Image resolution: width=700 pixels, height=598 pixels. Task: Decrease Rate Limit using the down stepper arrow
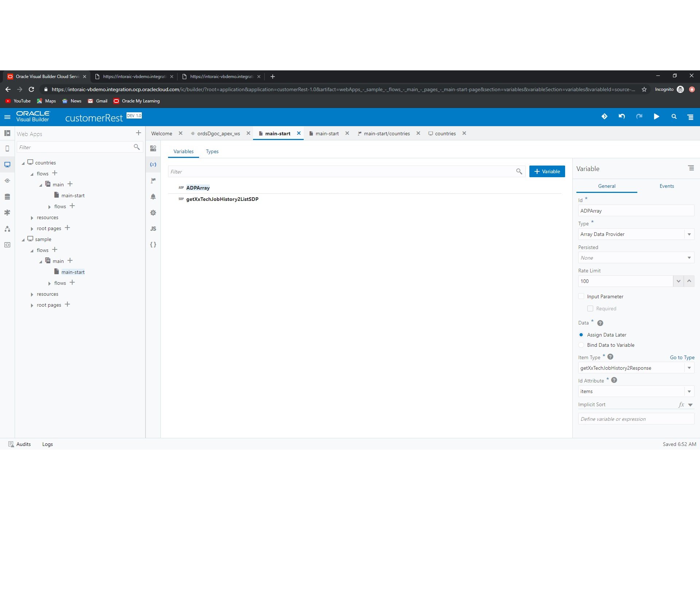(x=678, y=281)
